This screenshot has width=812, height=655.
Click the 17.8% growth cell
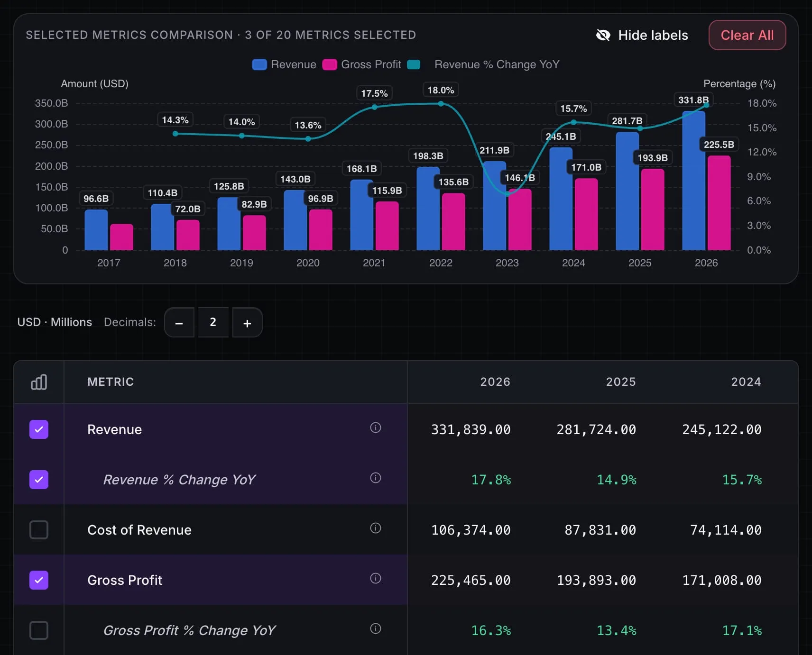coord(491,480)
